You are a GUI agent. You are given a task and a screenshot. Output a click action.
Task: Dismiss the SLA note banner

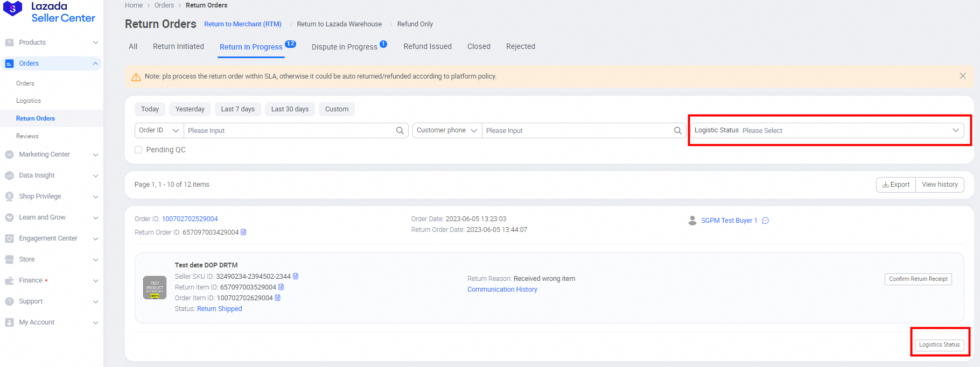coord(963,76)
